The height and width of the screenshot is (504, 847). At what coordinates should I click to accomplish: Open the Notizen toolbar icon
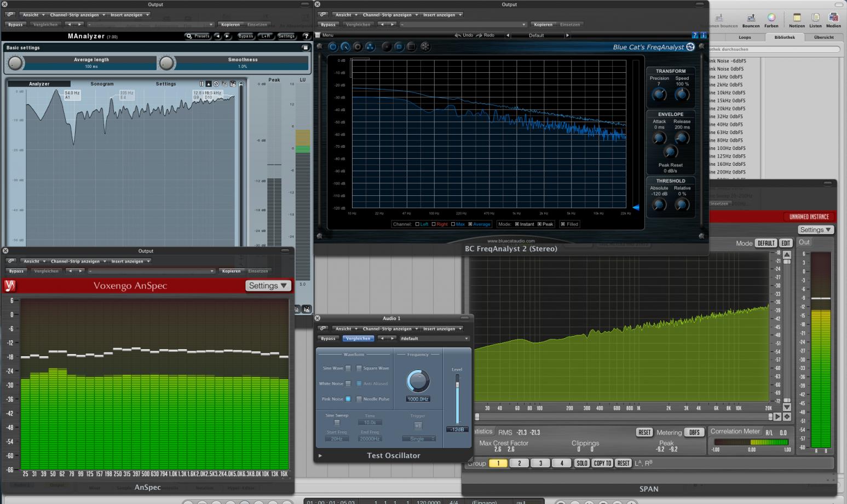point(797,20)
